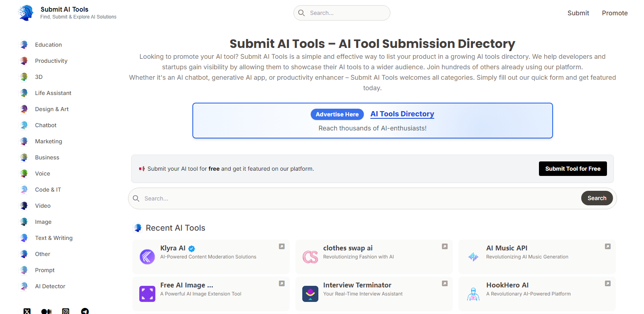This screenshot has height=314, width=644.
Task: Open the HookHero AI title
Action: coord(507,285)
